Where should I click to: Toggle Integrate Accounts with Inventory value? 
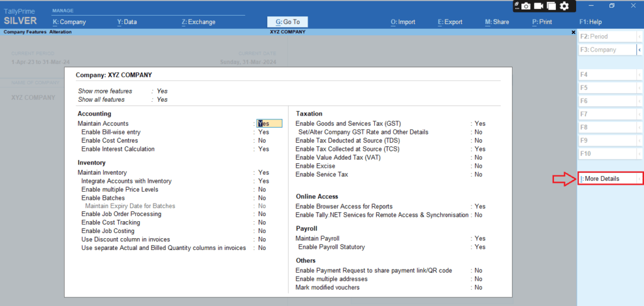pyautogui.click(x=264, y=181)
